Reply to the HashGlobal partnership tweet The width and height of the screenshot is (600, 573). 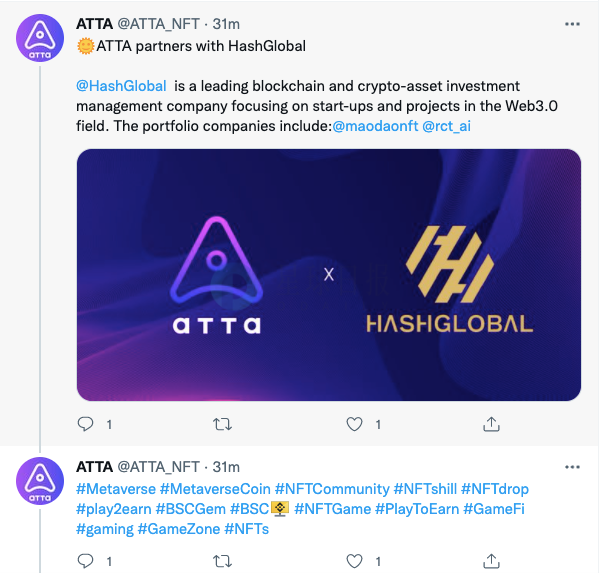85,424
